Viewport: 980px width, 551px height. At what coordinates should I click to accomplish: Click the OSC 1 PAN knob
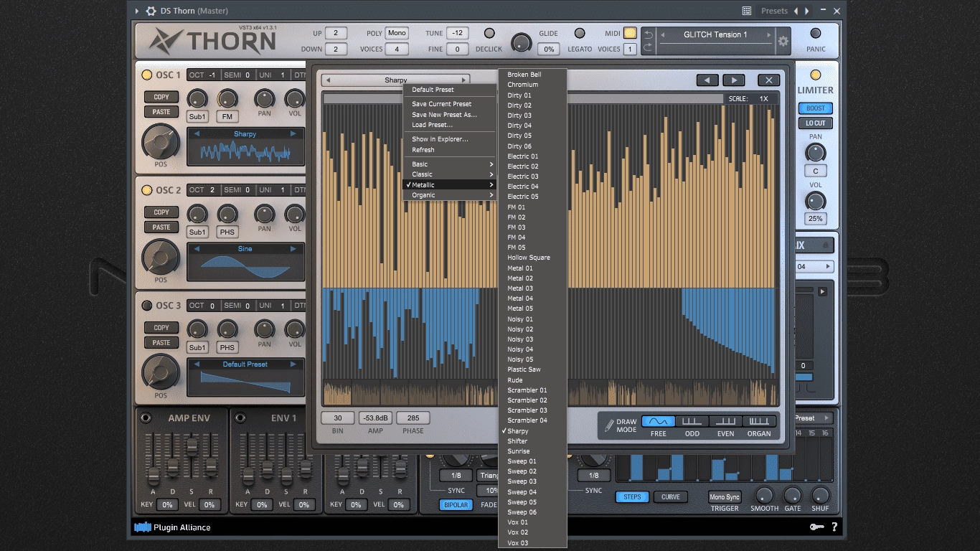265,98
